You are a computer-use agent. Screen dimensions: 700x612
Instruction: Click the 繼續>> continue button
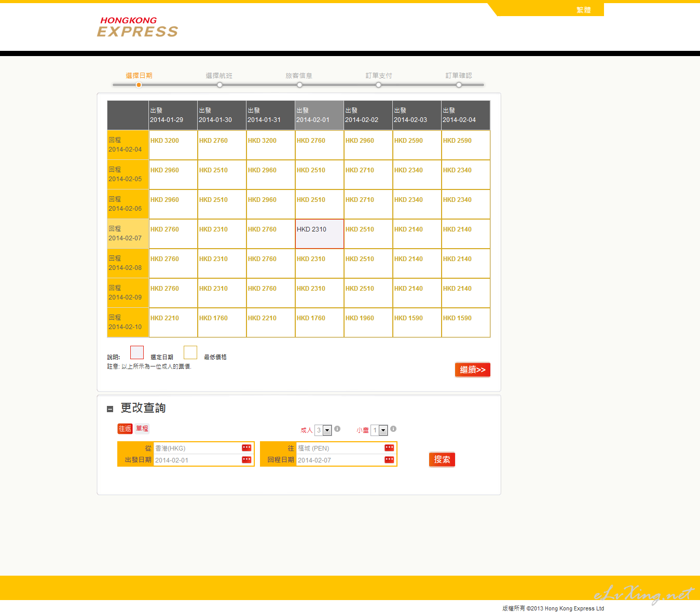(x=473, y=370)
